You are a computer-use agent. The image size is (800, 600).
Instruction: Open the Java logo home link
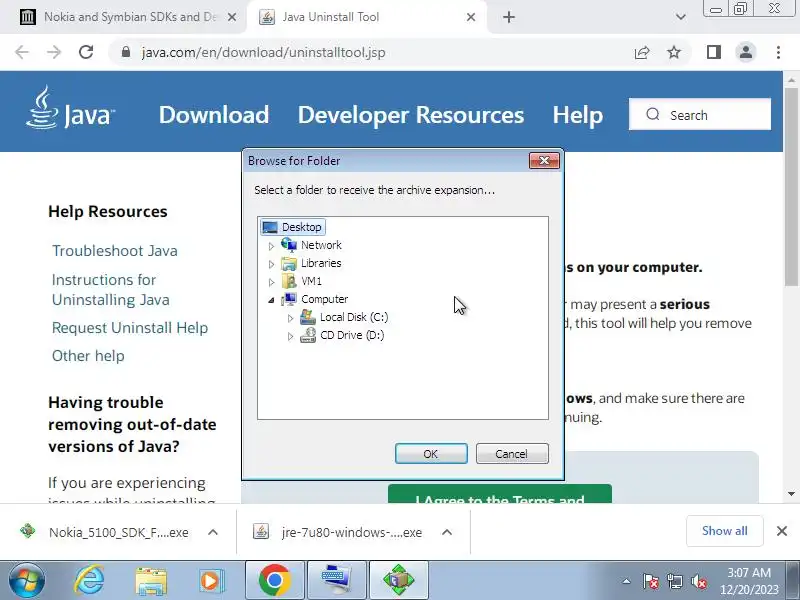click(70, 108)
